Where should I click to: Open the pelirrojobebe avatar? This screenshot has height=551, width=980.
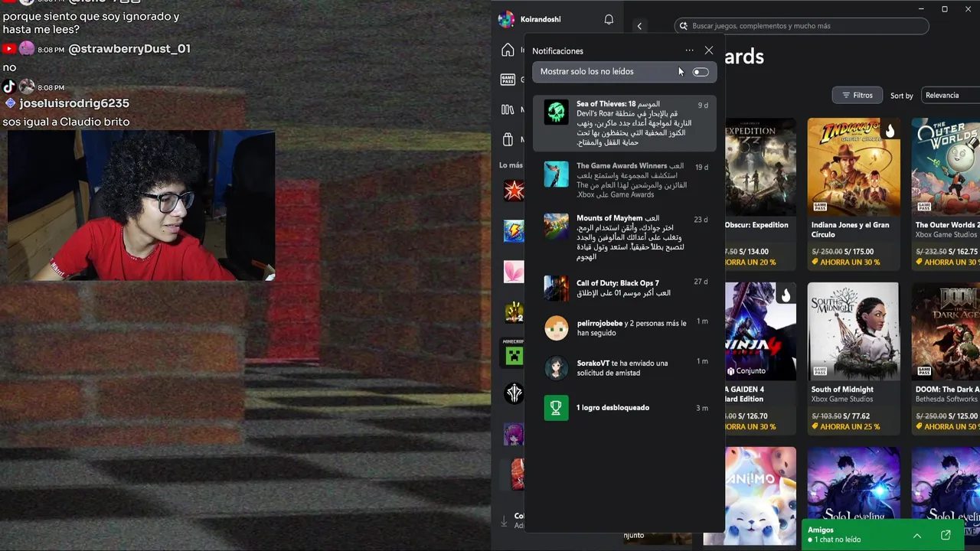pos(557,328)
